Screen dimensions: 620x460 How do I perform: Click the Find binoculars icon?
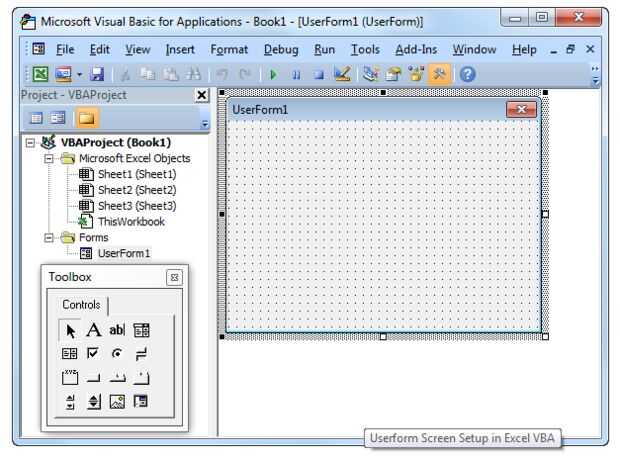193,74
